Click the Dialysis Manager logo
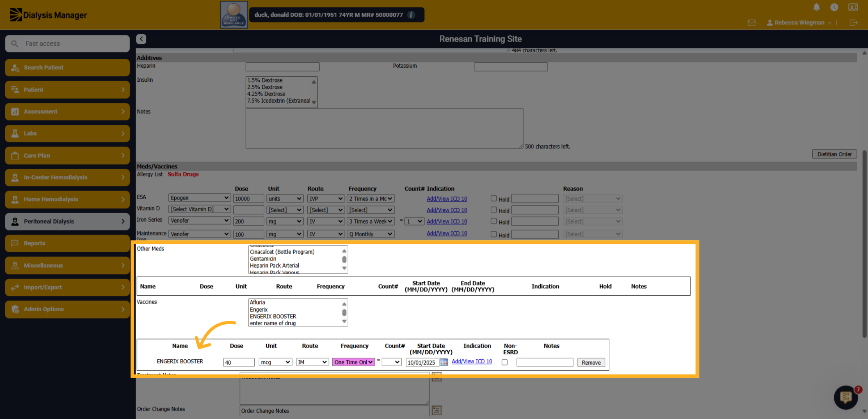This screenshot has width=868, height=419. click(x=48, y=15)
